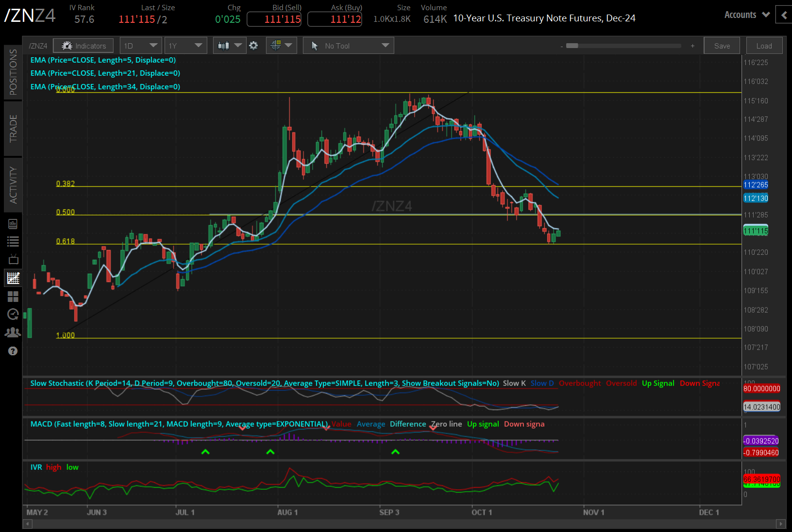The height and width of the screenshot is (532, 792).
Task: Open the crosshair cursor mode dropdown
Action: (281, 46)
